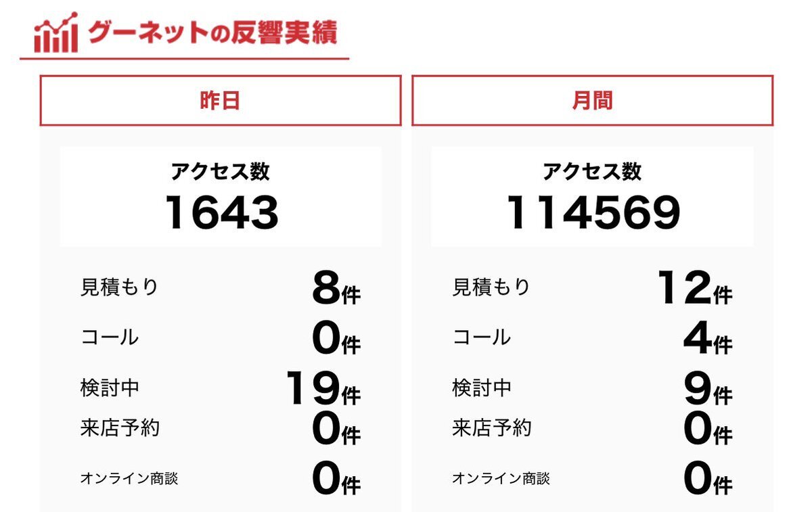
Task: Click the アクセス数 label in 月間 panel
Action: tap(592, 171)
